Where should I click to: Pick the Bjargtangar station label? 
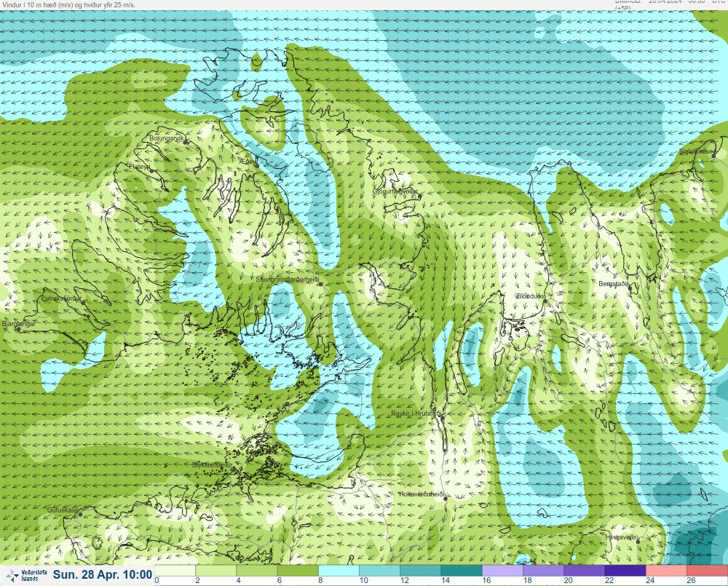(19, 324)
